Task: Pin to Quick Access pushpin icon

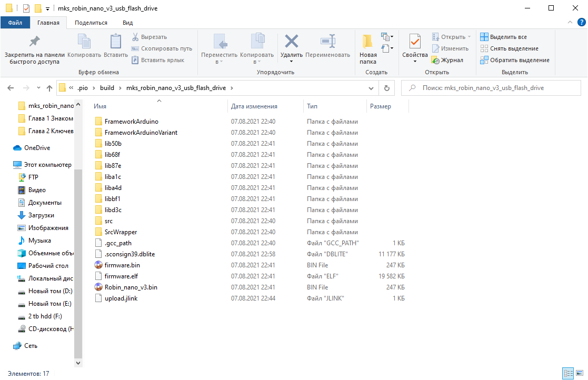Action: click(x=35, y=41)
